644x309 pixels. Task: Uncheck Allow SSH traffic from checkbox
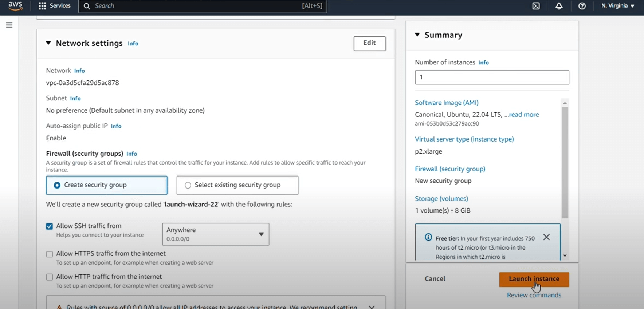(x=50, y=226)
